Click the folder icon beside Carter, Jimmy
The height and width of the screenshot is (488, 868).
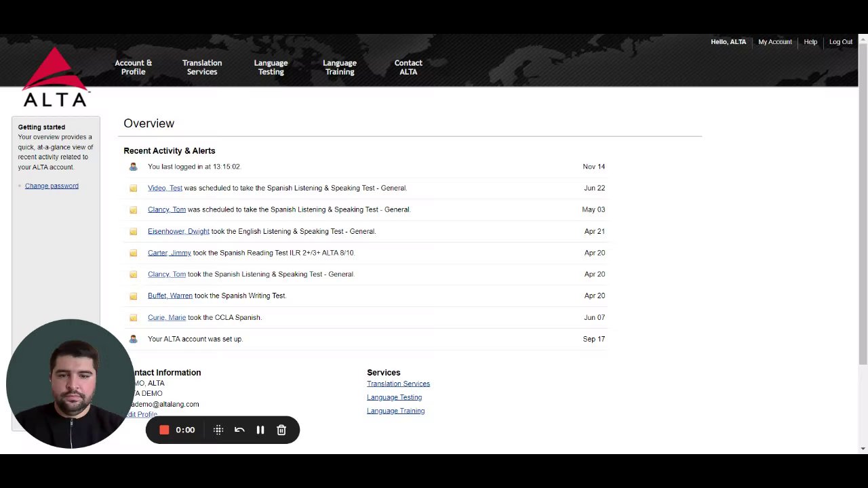(x=133, y=253)
